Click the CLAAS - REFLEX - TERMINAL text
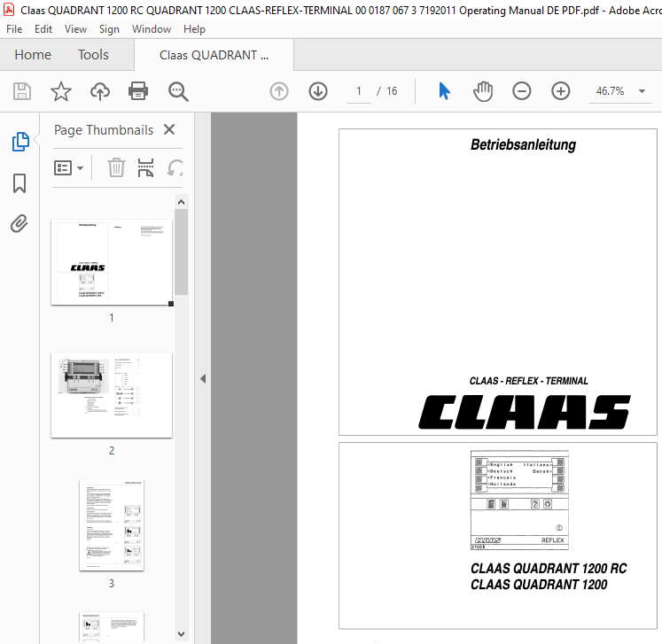 tap(528, 381)
